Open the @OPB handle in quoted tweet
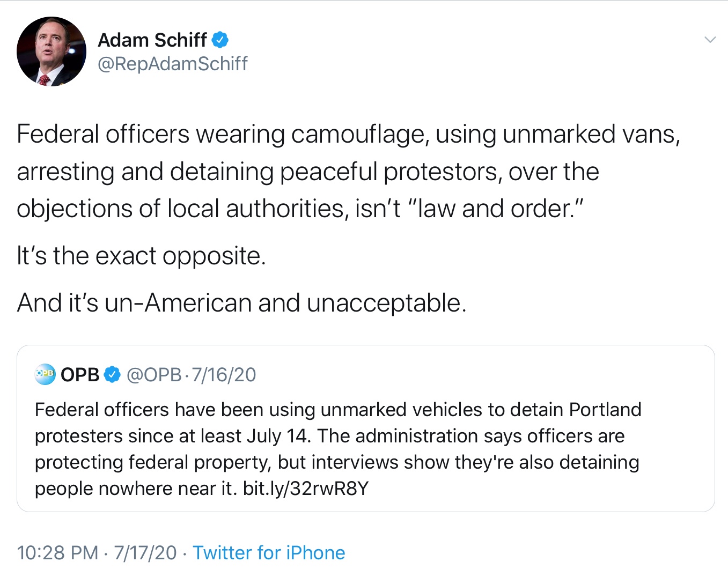 [153, 375]
